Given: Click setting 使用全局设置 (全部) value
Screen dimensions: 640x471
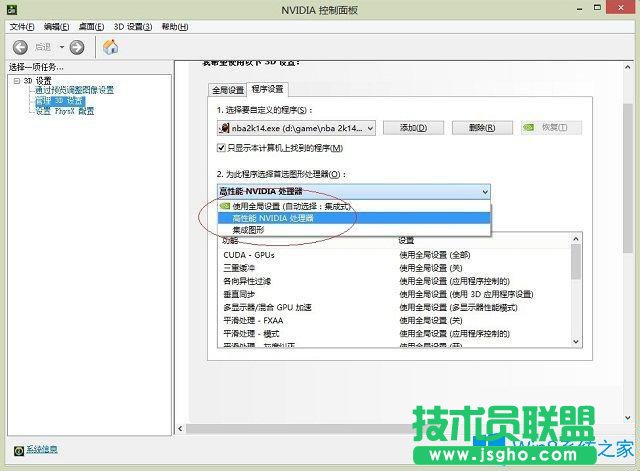Looking at the screenshot, I should coord(435,255).
